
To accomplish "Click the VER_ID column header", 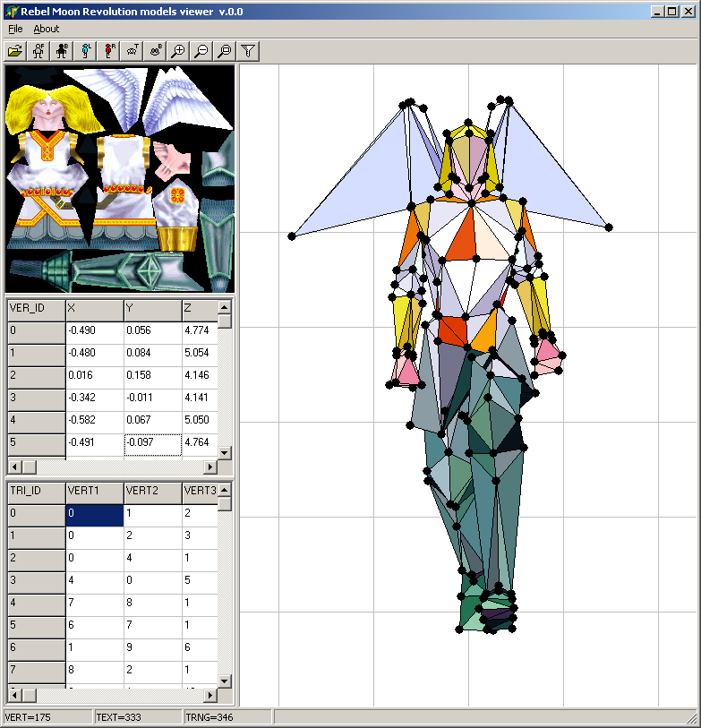I will click(x=36, y=310).
